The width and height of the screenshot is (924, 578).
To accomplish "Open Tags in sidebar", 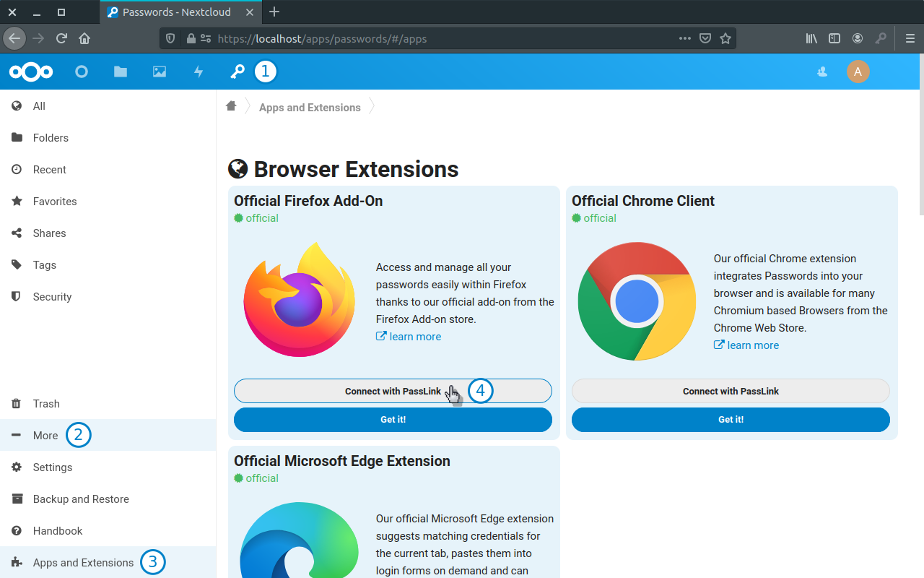I will click(x=108, y=265).
